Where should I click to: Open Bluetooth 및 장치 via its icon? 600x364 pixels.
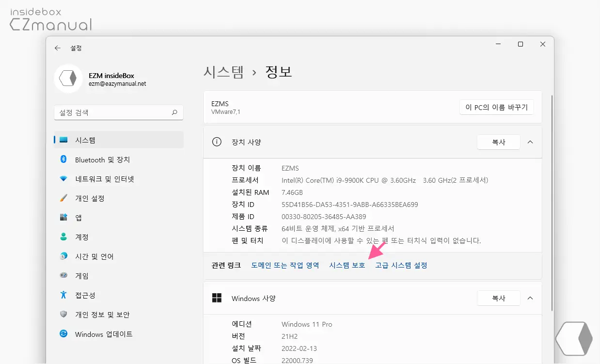click(x=63, y=159)
